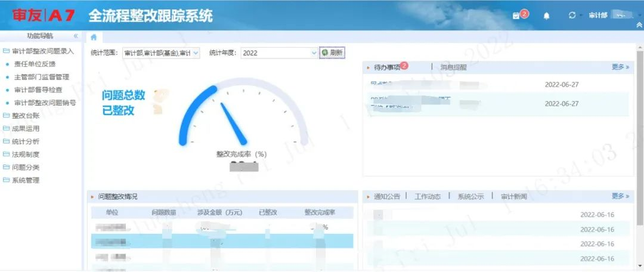Click the 已整改 label beside gauge
This screenshot has height=272, width=644.
tap(118, 110)
